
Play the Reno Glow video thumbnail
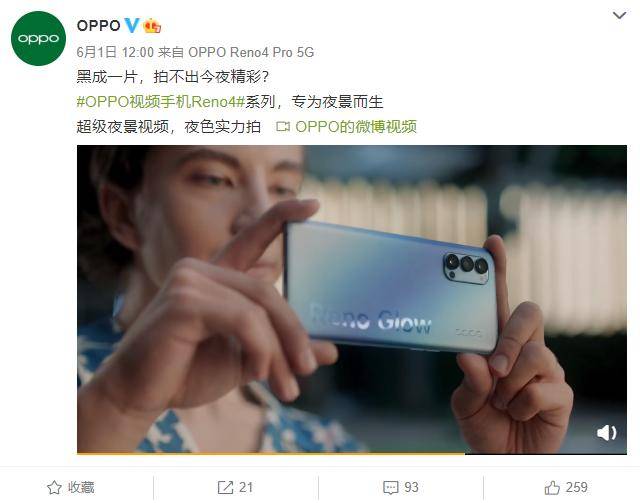tap(352, 298)
